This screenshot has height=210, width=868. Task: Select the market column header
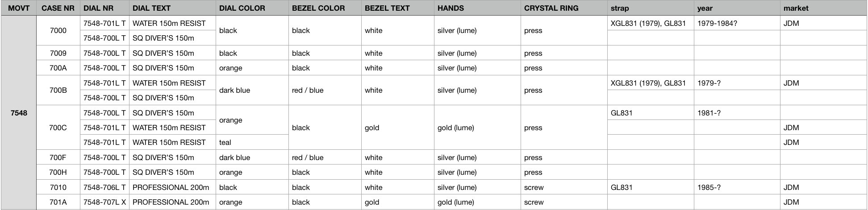coord(823,8)
